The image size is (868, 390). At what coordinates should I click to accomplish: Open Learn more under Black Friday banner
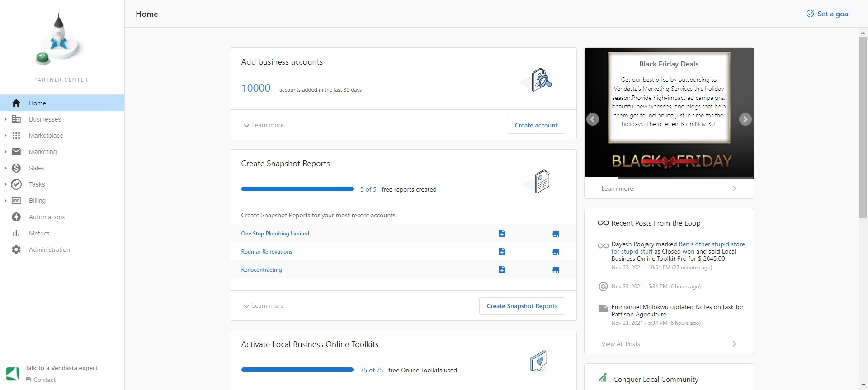click(x=669, y=188)
